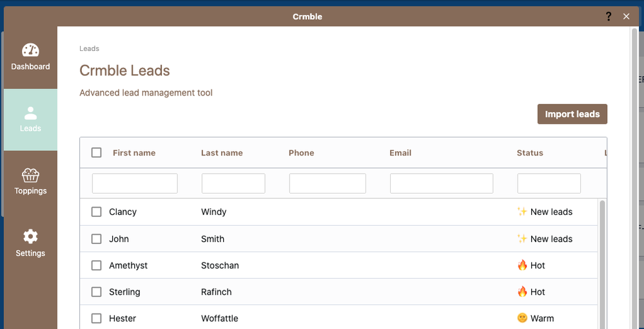Screen dimensions: 644x329
Task: Click the Leads breadcrumb link
Action: (89, 48)
